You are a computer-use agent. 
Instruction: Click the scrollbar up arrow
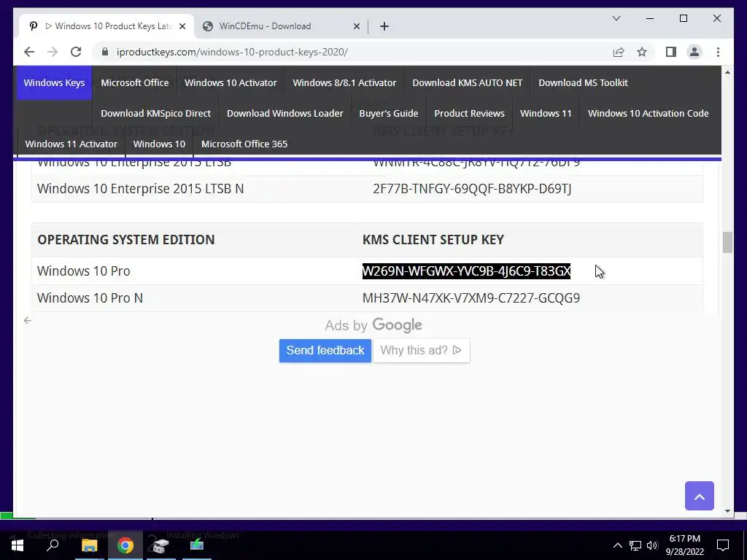[727, 72]
